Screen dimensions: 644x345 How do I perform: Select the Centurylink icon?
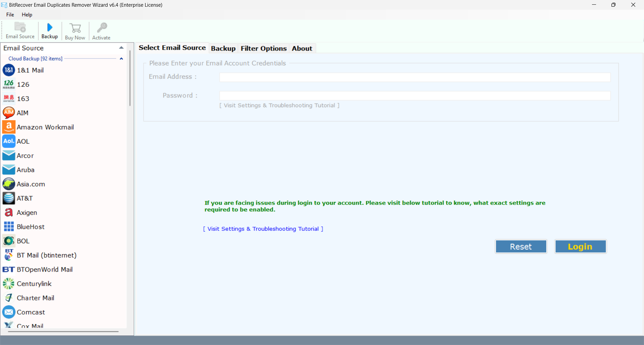pos(9,284)
